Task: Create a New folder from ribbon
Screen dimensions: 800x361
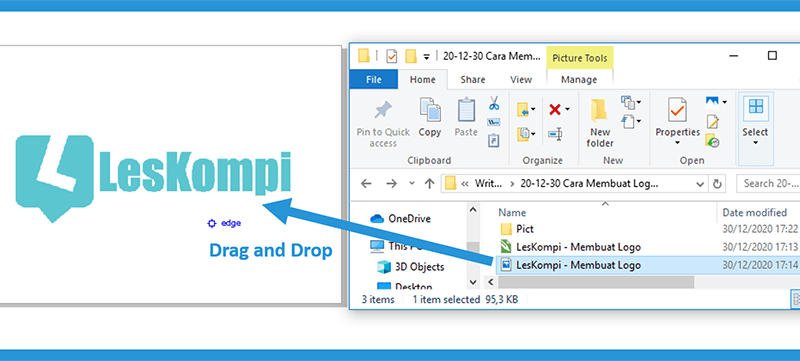Action: pyautogui.click(x=599, y=123)
